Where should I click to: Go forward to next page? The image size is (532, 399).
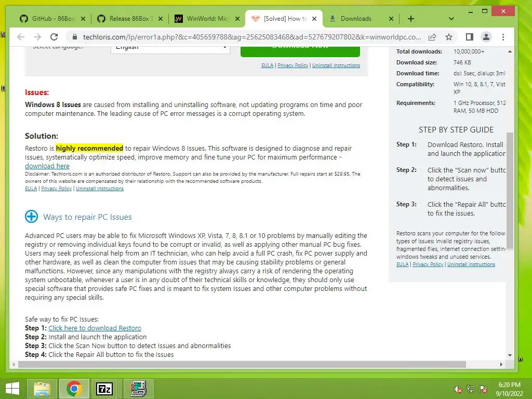37,37
